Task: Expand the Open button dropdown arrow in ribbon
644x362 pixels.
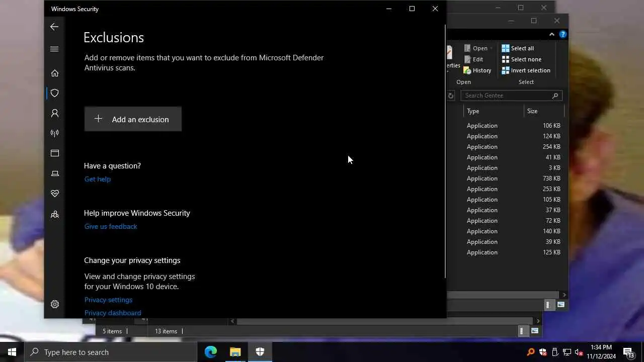Action: [x=491, y=48]
